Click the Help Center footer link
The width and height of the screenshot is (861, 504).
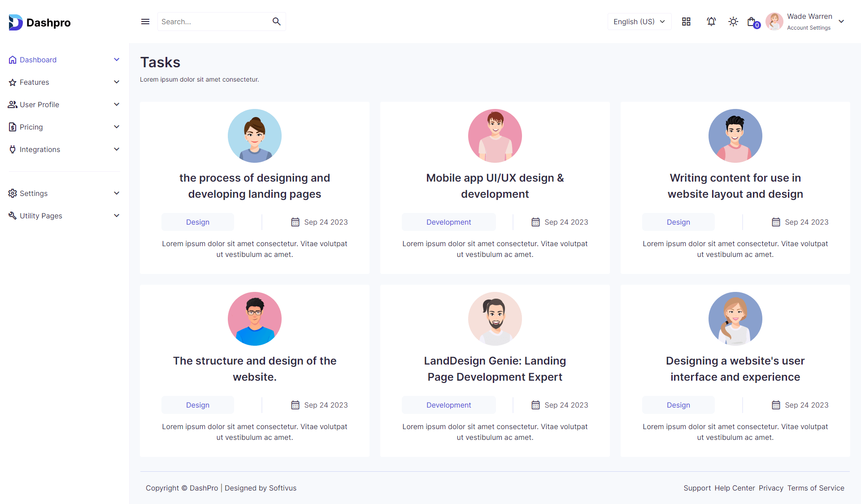[x=735, y=488]
